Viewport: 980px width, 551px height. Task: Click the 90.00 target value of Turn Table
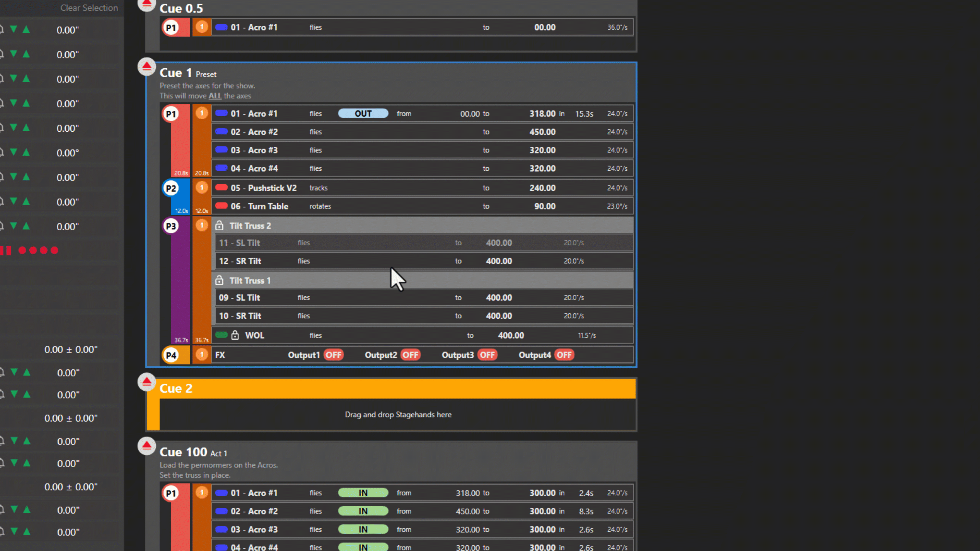[x=544, y=206]
